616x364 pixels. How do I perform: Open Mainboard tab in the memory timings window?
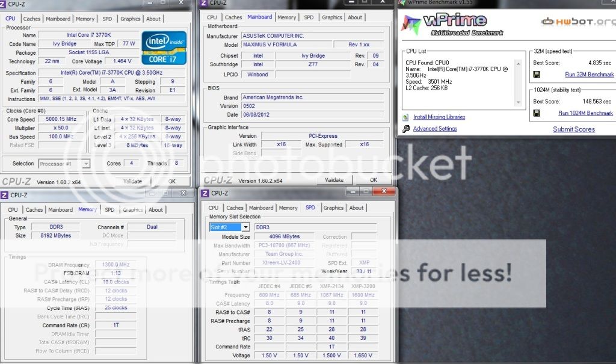(x=61, y=210)
